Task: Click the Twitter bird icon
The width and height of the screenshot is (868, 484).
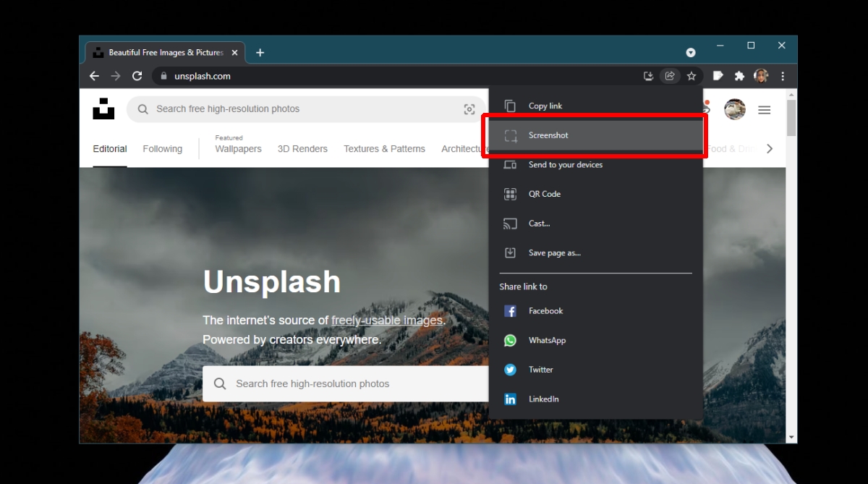Action: tap(510, 370)
